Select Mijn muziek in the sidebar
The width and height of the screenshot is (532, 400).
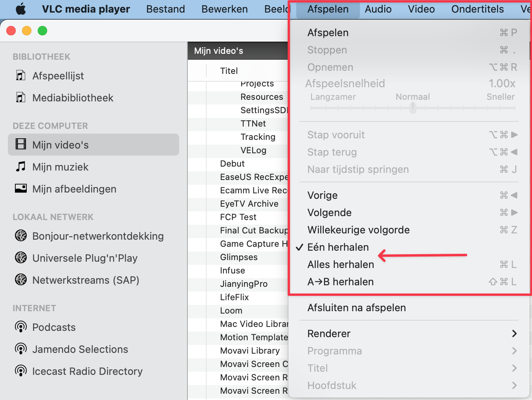coord(94,167)
